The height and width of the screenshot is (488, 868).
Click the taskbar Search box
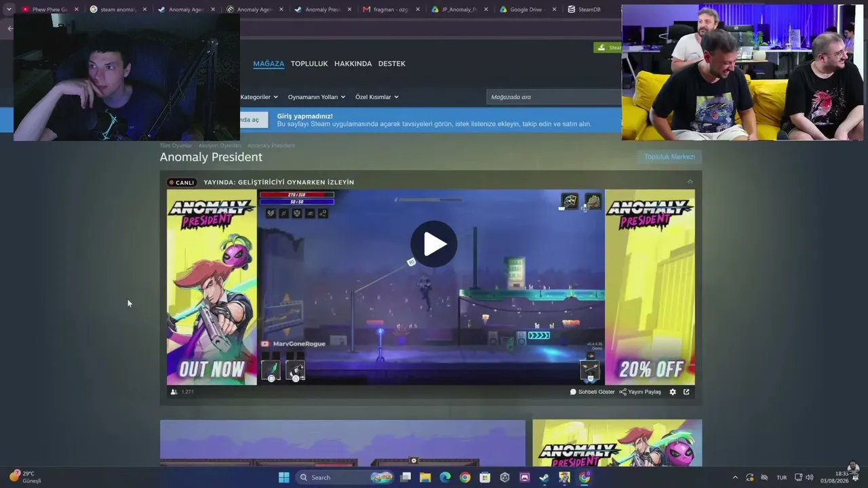[x=347, y=477]
